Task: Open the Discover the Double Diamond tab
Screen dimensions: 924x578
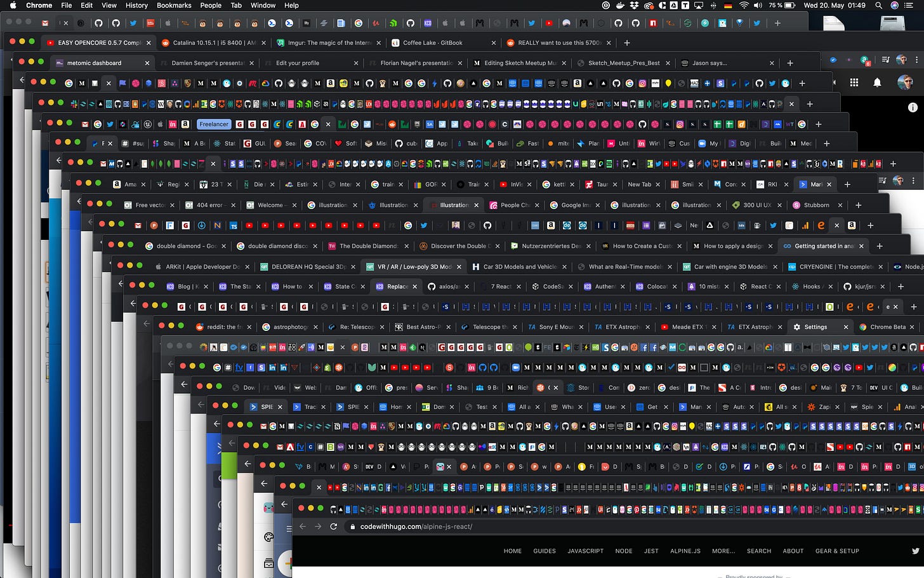Action: pos(458,246)
